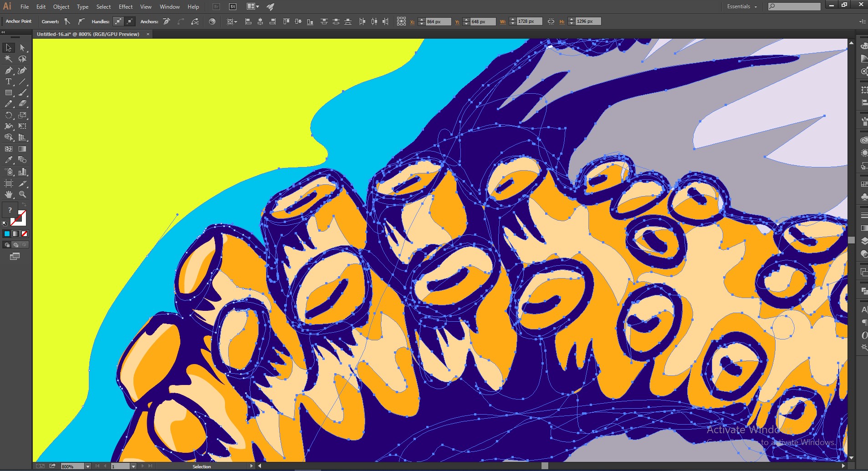The height and width of the screenshot is (471, 868).
Task: Apply None mode button
Action: coord(25,233)
